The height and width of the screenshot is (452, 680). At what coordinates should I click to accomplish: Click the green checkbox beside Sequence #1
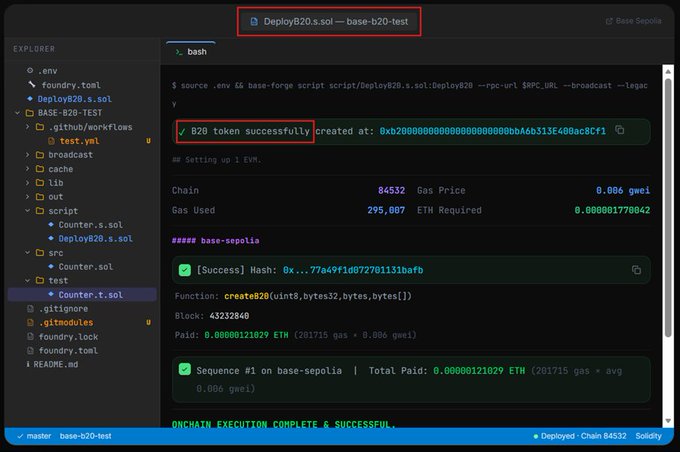(x=185, y=370)
